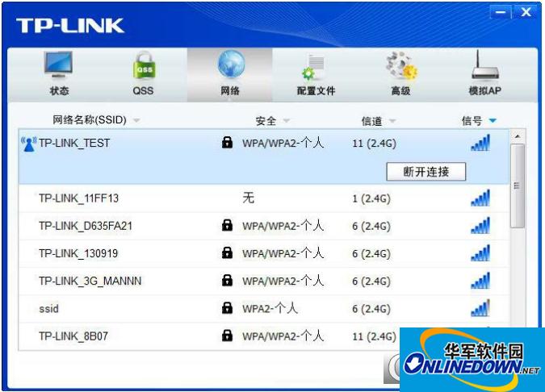
Task: Click channel 6 (2.4G) of TP-LINK_130919
Action: point(371,253)
